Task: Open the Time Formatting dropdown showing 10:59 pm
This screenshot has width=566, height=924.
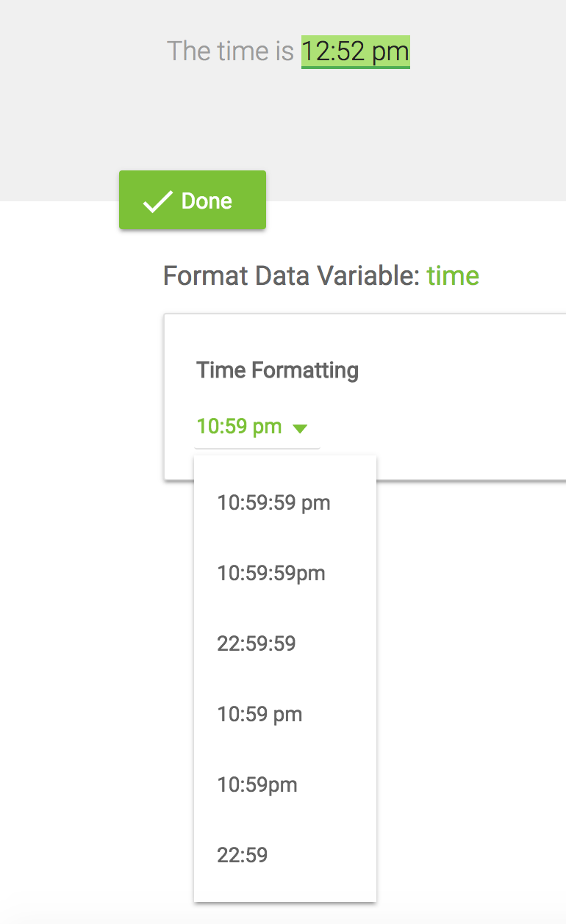Action: click(x=240, y=427)
